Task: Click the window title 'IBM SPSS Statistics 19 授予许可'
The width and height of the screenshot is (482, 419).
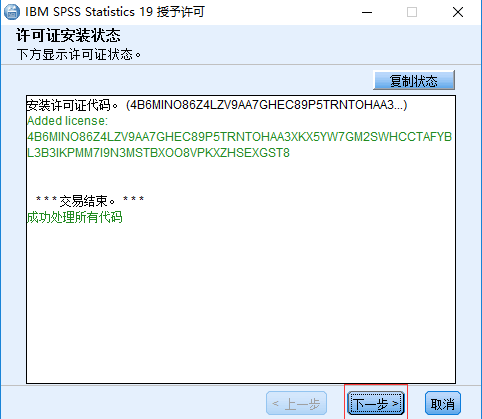Action: [115, 12]
